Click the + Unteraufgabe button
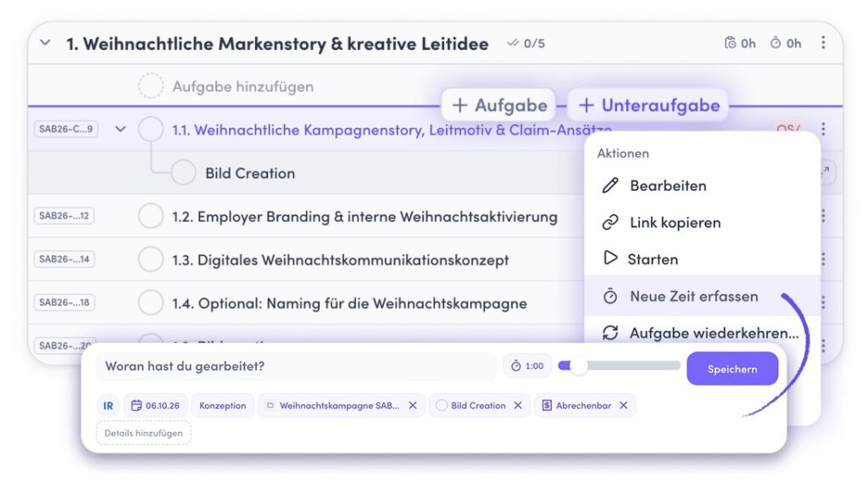The image size is (868, 483). point(648,105)
